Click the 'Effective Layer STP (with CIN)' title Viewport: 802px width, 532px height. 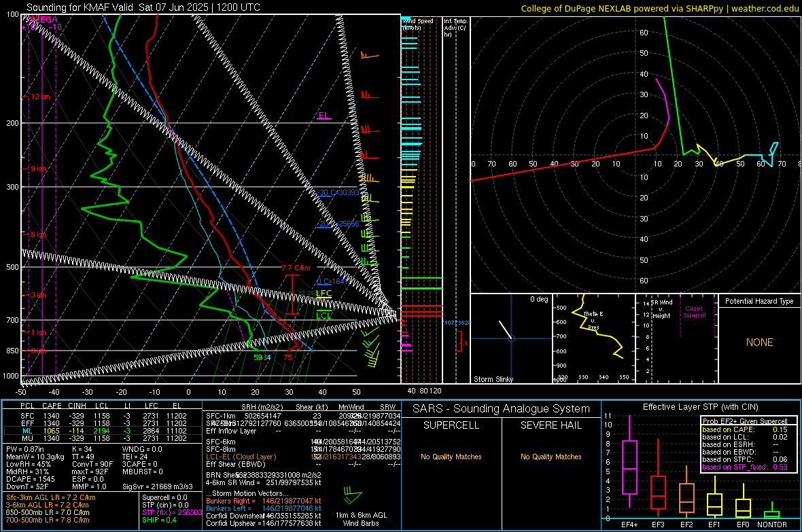coord(700,407)
